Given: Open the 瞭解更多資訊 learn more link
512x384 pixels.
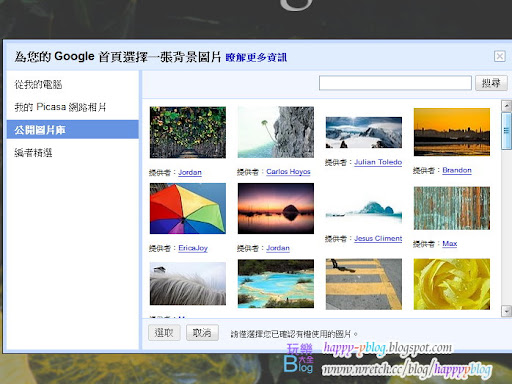Looking at the screenshot, I should [x=256, y=57].
